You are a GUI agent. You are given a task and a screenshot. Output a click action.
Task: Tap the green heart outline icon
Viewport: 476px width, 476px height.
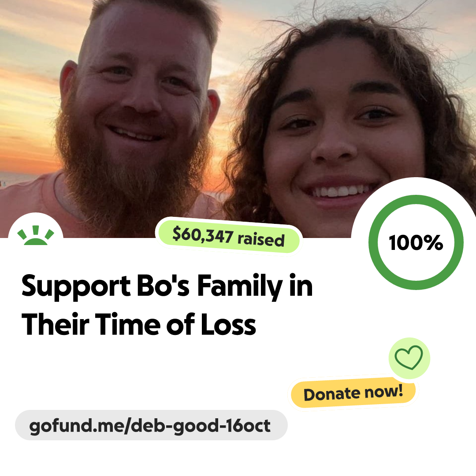point(409,357)
